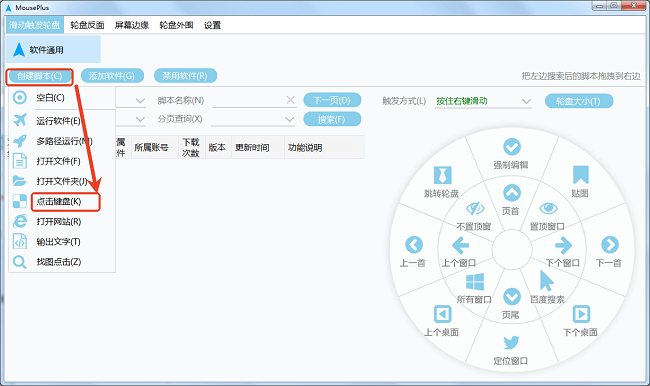Switch to the 轮盘外围 tab
The height and width of the screenshot is (386, 650).
[176, 25]
